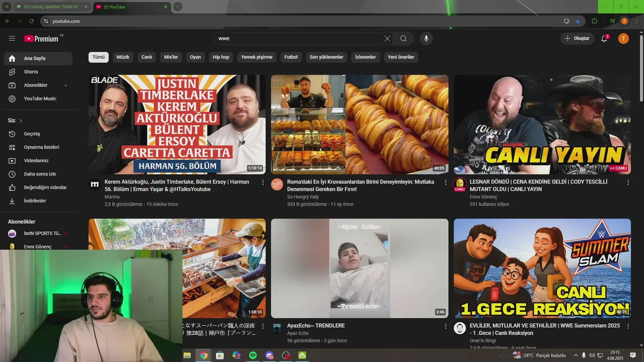This screenshot has width=644, height=362.
Task: Open a new browser tab
Action: pyautogui.click(x=178, y=7)
